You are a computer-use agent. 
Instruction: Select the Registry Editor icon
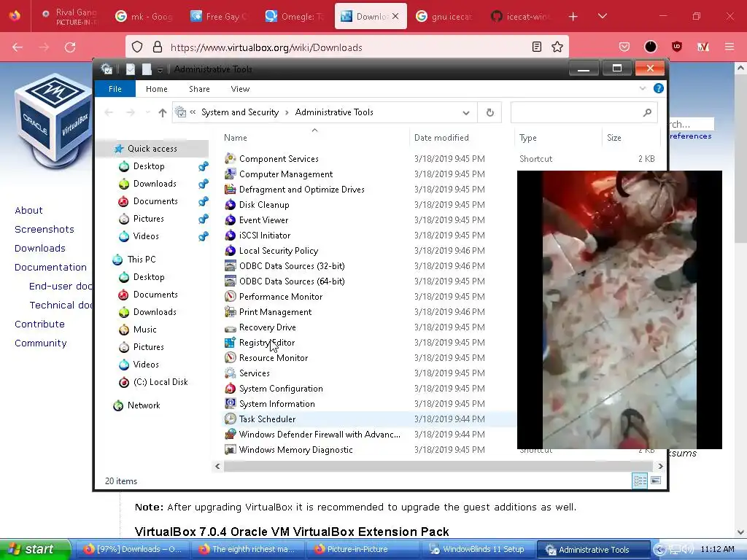pyautogui.click(x=230, y=343)
